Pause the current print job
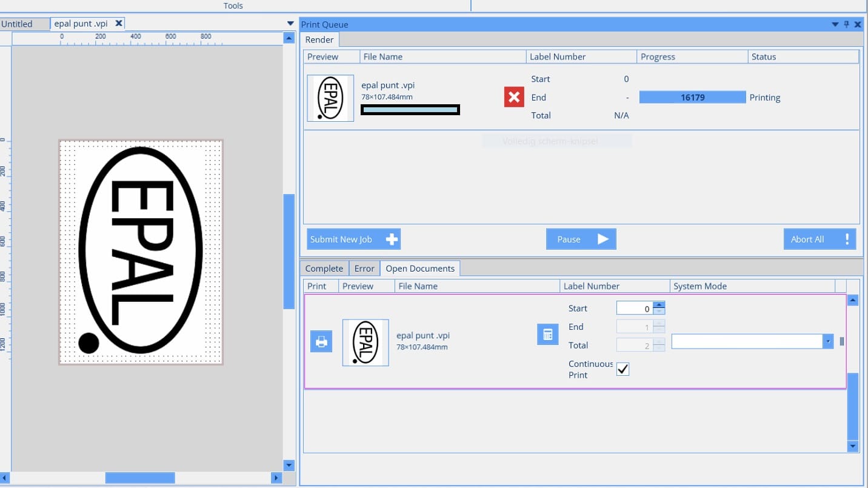Image resolution: width=868 pixels, height=488 pixels. click(x=581, y=239)
